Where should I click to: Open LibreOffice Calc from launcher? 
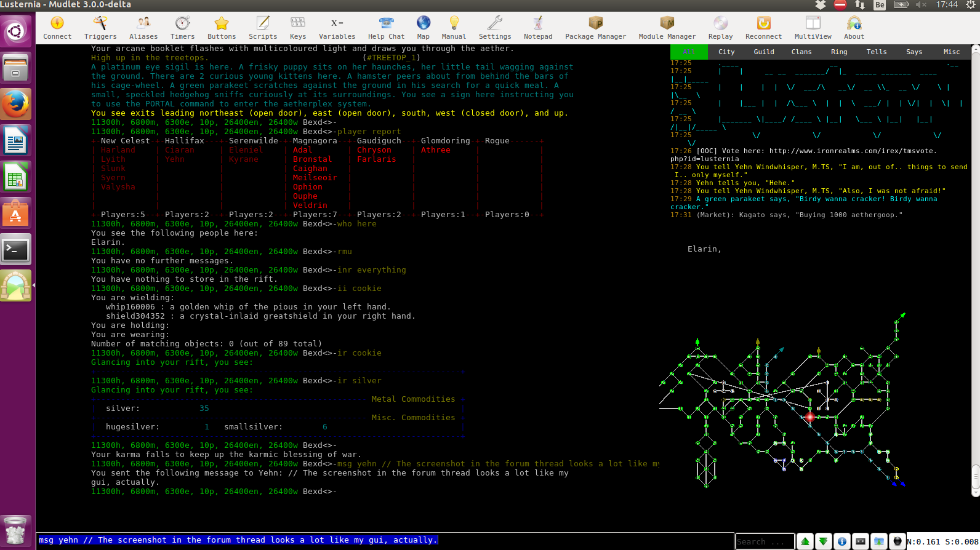pos(15,178)
